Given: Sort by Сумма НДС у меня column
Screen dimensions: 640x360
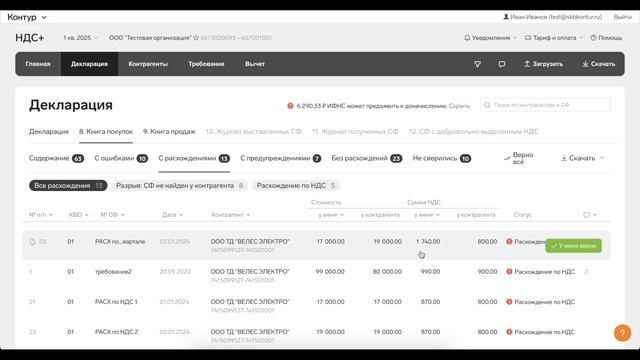Looking at the screenshot, I should pos(427,215).
